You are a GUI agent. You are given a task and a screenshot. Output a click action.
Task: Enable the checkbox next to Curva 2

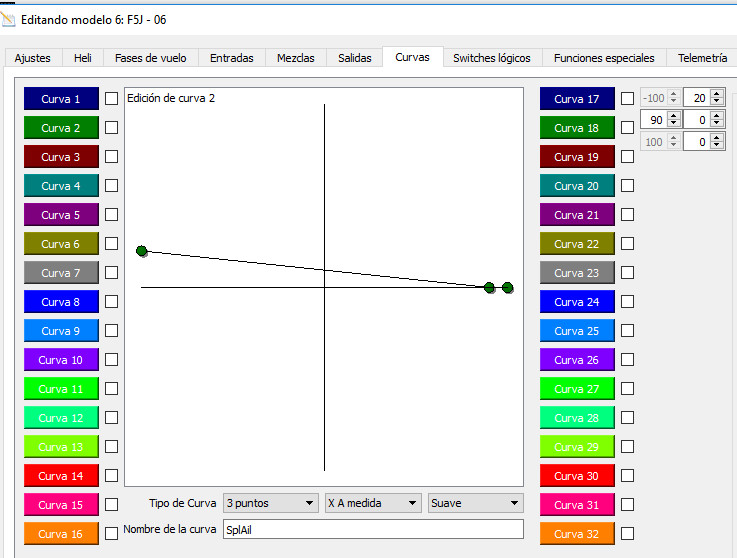(x=112, y=128)
